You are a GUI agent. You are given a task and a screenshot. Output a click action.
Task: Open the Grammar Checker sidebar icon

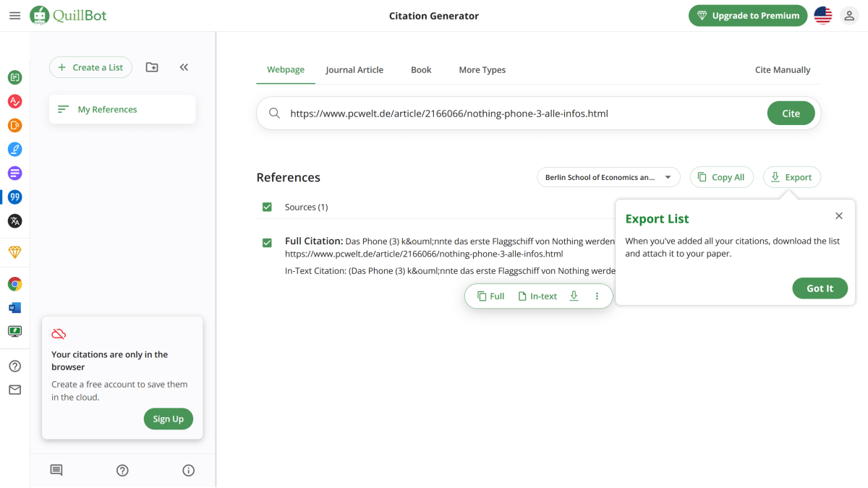point(14,101)
